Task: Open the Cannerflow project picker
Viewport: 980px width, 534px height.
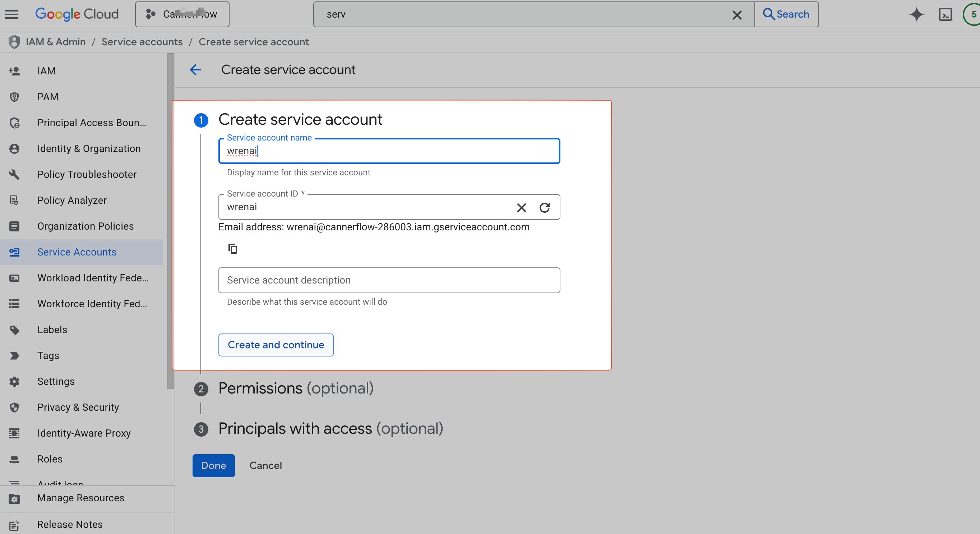Action: click(182, 14)
